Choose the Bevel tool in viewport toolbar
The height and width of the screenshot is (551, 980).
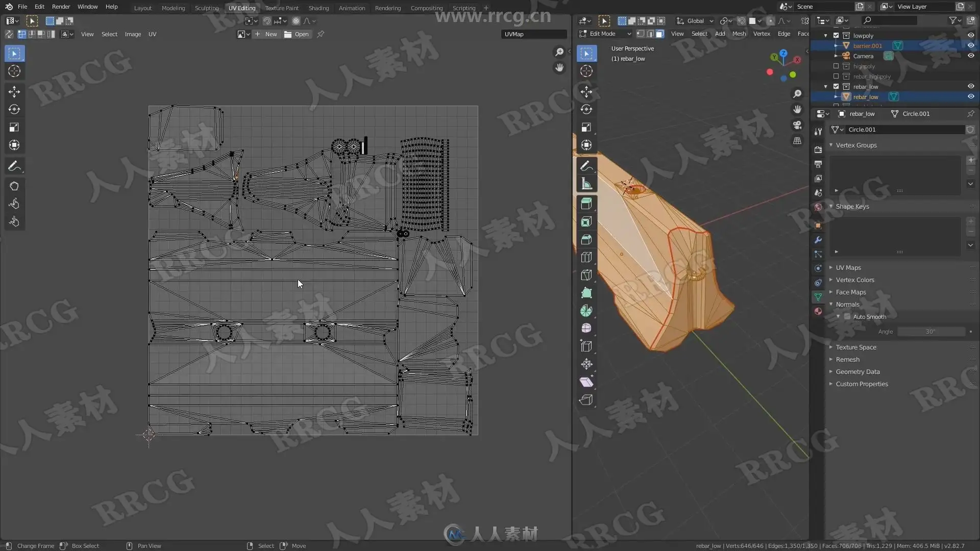(x=586, y=239)
